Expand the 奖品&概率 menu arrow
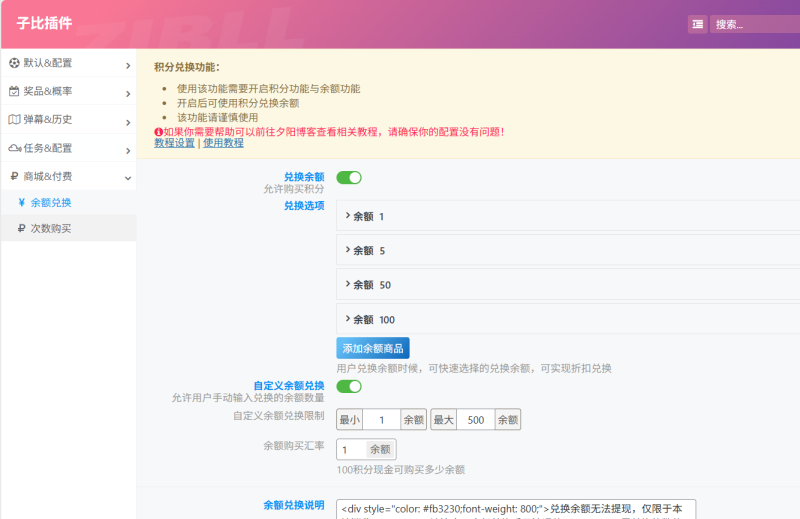The image size is (800, 519). coord(128,94)
